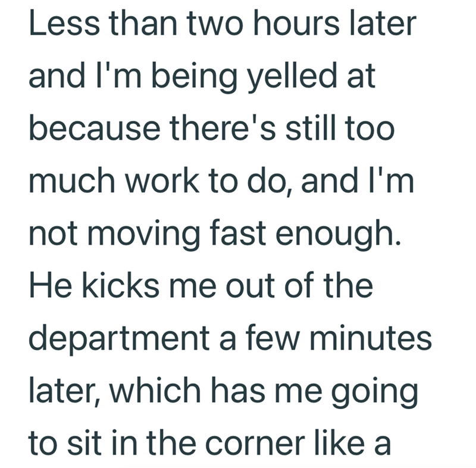Click the word "few" in the text
476x468 pixels.
(x=273, y=338)
